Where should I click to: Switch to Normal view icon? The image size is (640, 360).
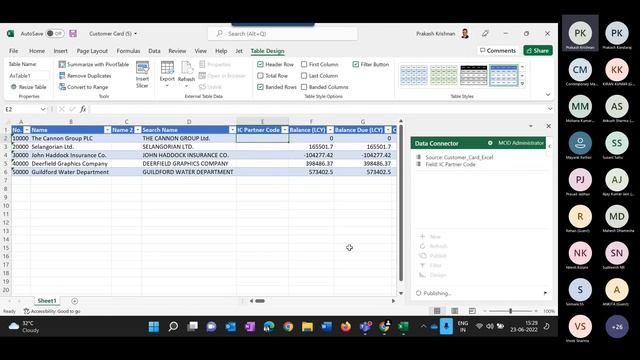tap(437, 311)
